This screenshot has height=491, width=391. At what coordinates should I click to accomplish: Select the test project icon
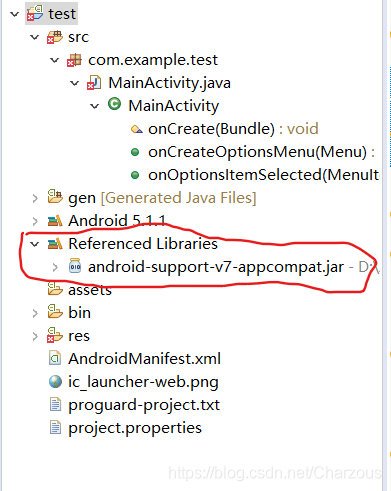tap(35, 13)
